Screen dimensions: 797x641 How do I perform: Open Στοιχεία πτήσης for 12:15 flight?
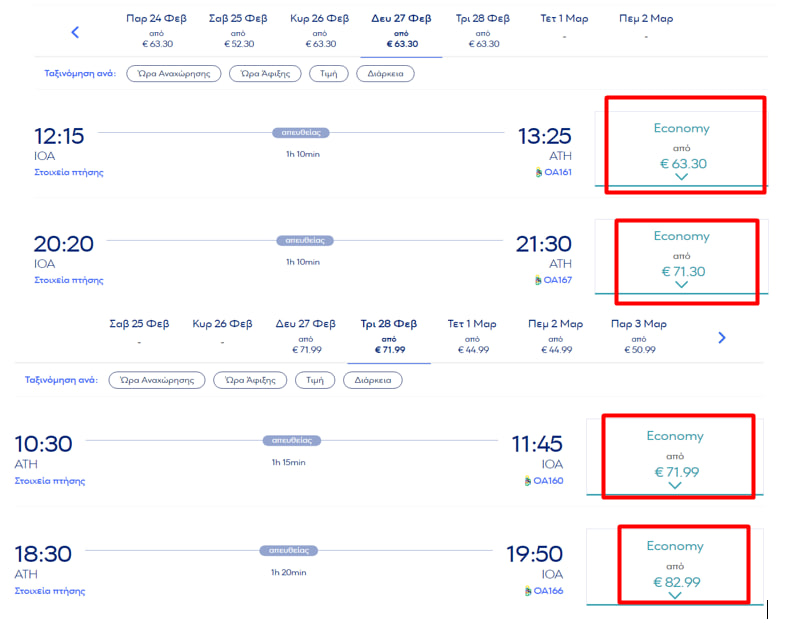click(69, 172)
